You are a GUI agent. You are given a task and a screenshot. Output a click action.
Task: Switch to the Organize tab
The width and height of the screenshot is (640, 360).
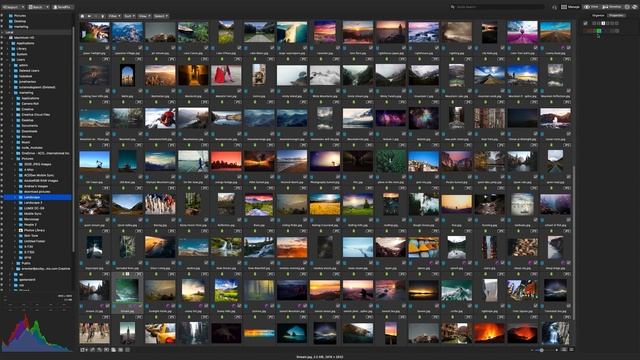coord(598,16)
